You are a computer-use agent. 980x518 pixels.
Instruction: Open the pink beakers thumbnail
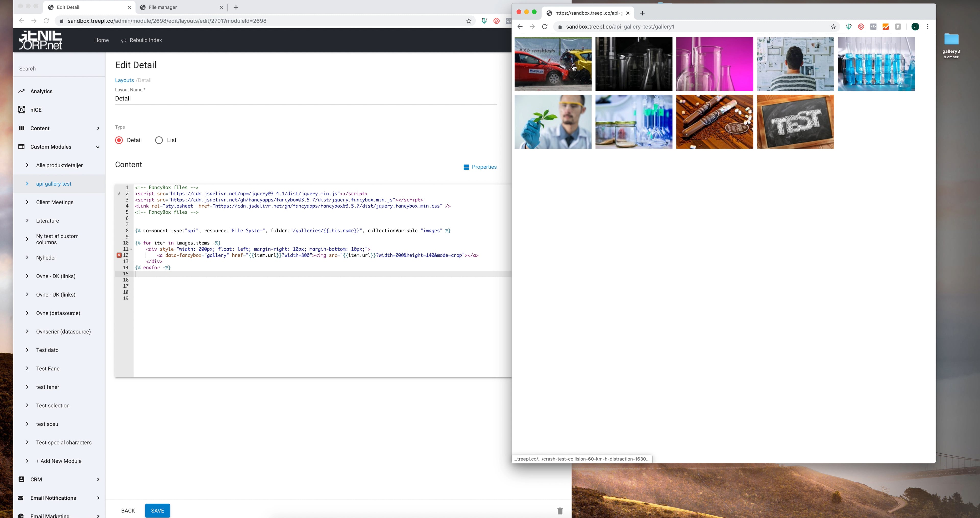(715, 64)
